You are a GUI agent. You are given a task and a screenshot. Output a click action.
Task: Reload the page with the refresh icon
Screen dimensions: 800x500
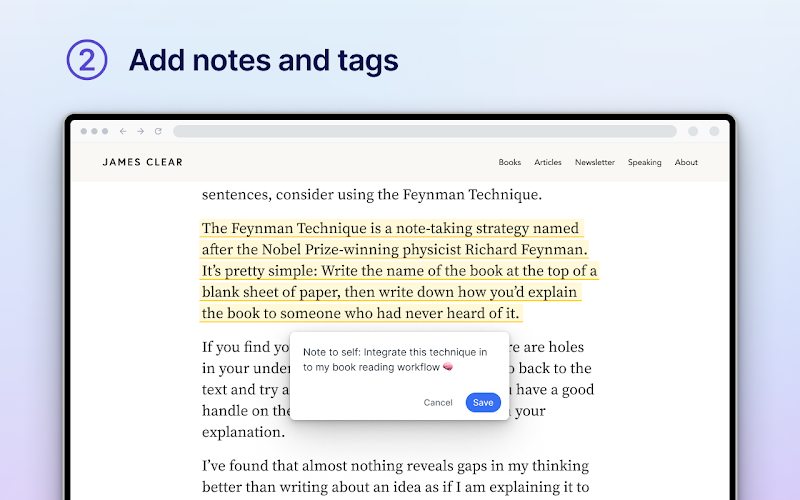pos(158,131)
